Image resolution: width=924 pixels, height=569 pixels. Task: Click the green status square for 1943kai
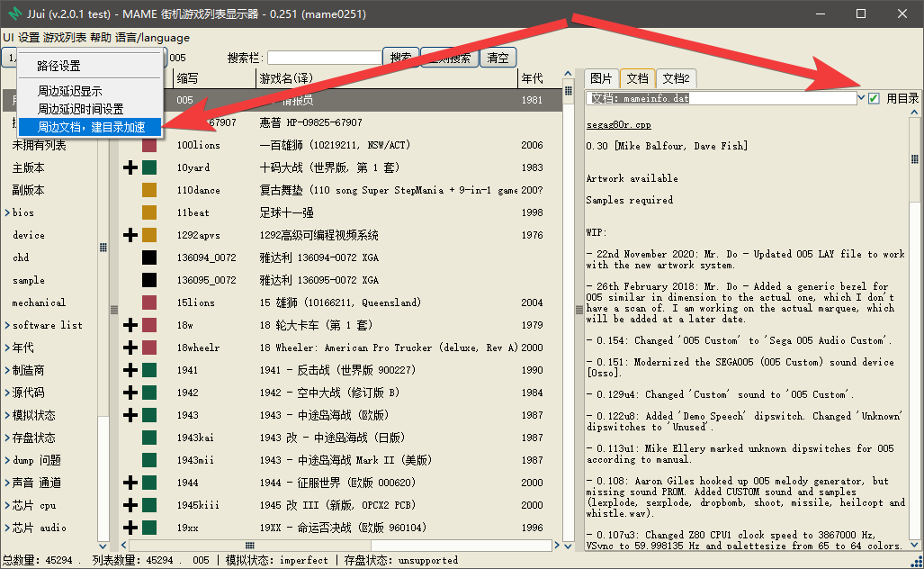(149, 438)
